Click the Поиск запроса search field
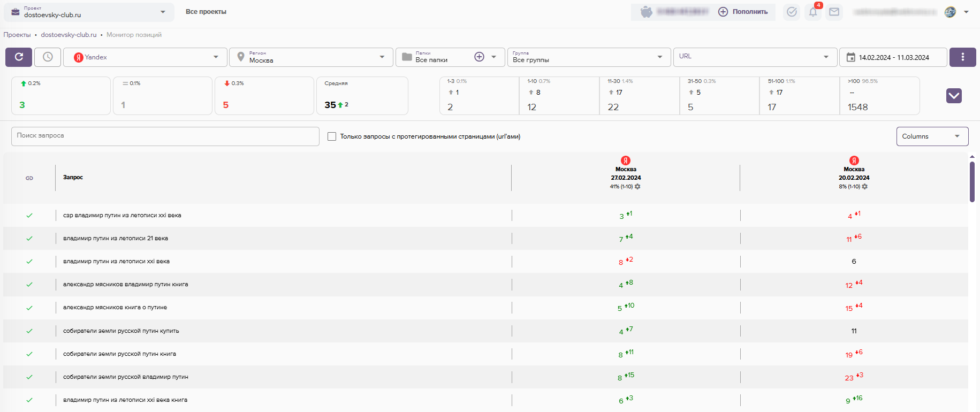 click(165, 136)
